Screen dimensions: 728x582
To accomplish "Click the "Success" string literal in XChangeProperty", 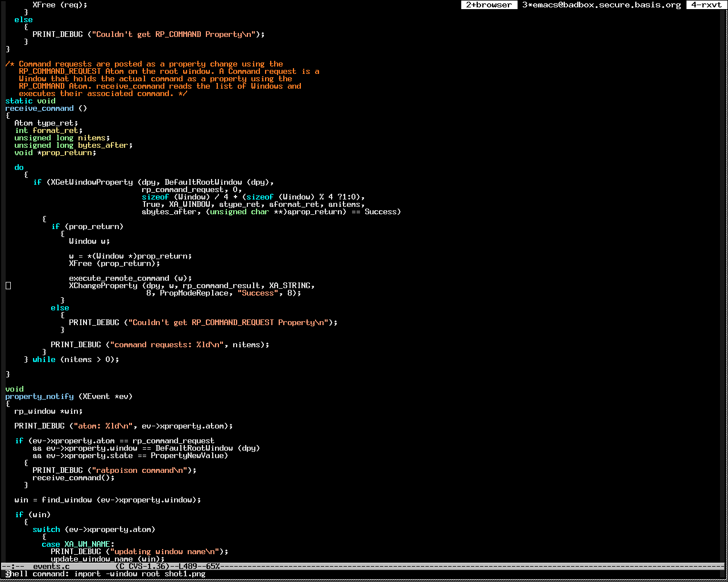I will pyautogui.click(x=258, y=293).
